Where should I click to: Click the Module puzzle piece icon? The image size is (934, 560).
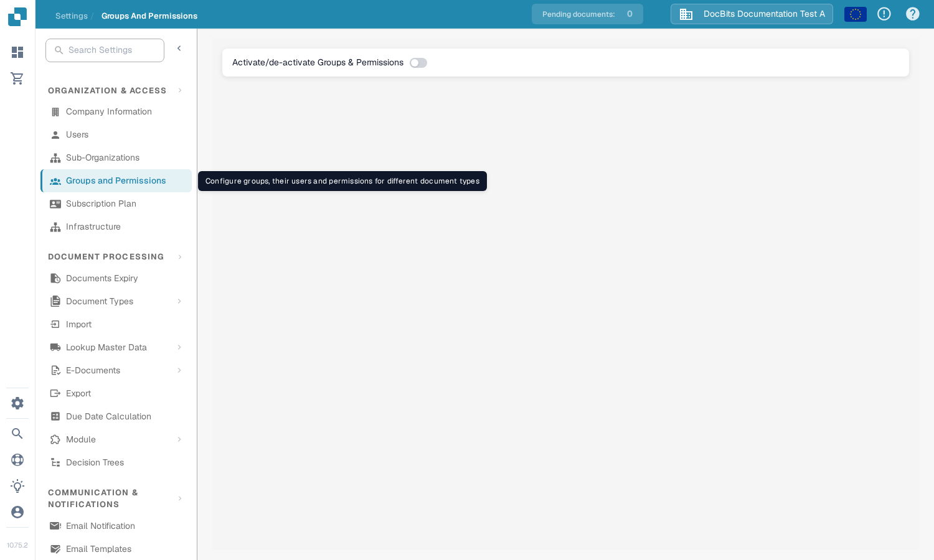[x=55, y=439]
